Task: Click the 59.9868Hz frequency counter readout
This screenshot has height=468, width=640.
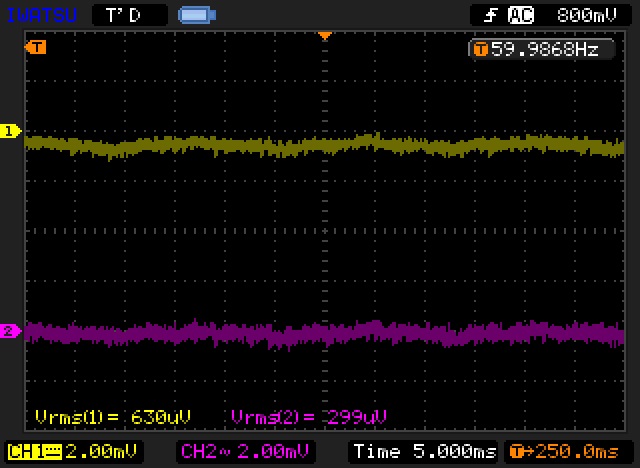Action: pyautogui.click(x=538, y=48)
